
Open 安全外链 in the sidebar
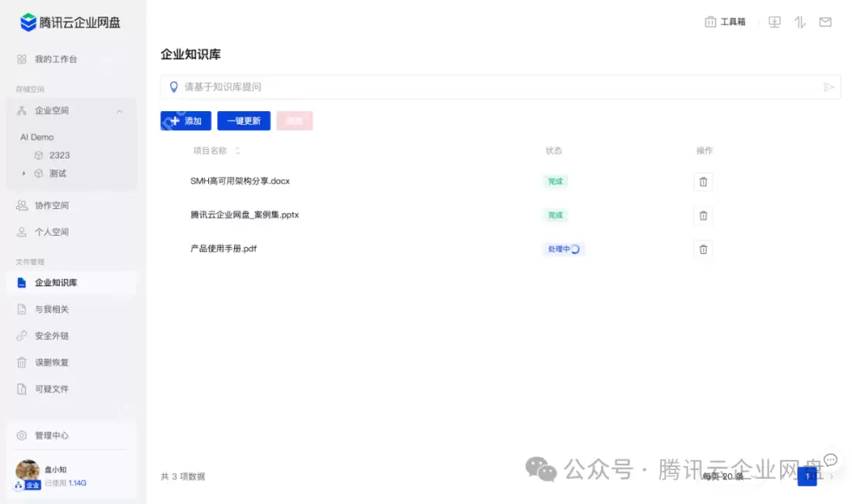(55, 335)
